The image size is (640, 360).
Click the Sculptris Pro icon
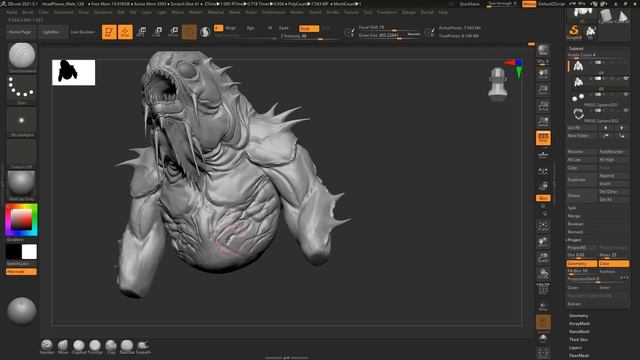(x=205, y=32)
